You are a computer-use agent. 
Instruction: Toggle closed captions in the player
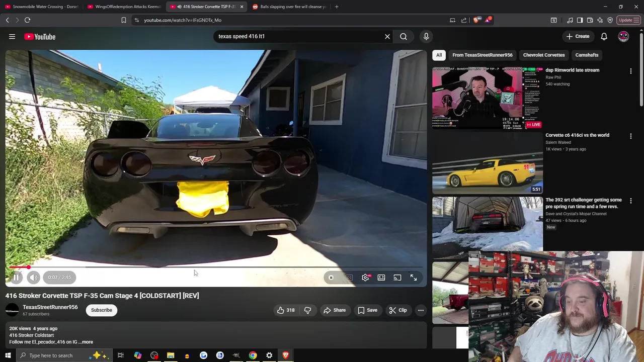(x=349, y=278)
